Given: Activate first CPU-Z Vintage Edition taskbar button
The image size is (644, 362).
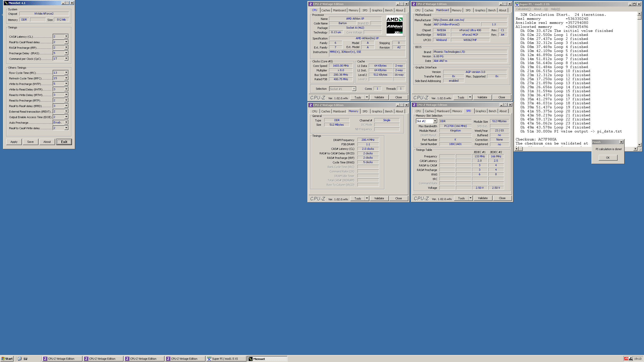Looking at the screenshot, I should point(62,359).
